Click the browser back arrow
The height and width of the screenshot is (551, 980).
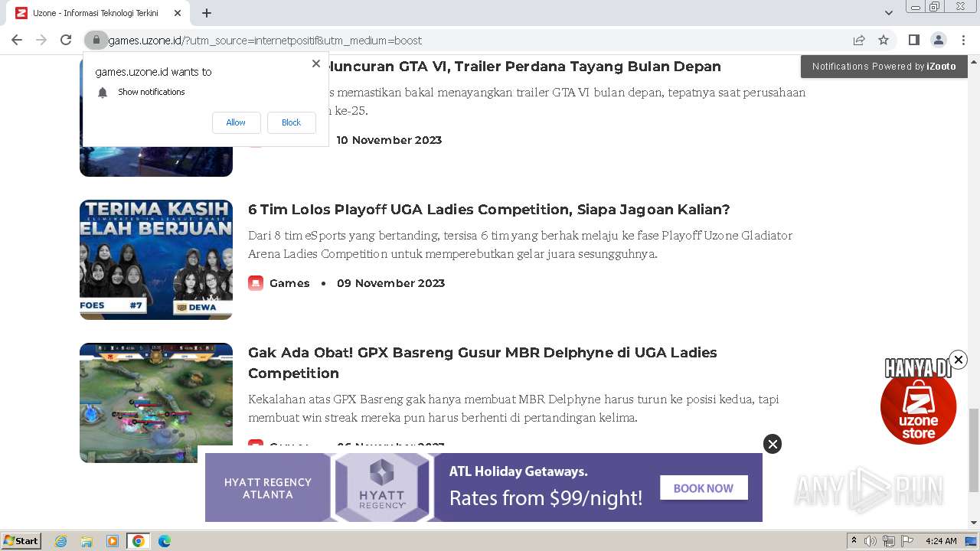(x=17, y=40)
